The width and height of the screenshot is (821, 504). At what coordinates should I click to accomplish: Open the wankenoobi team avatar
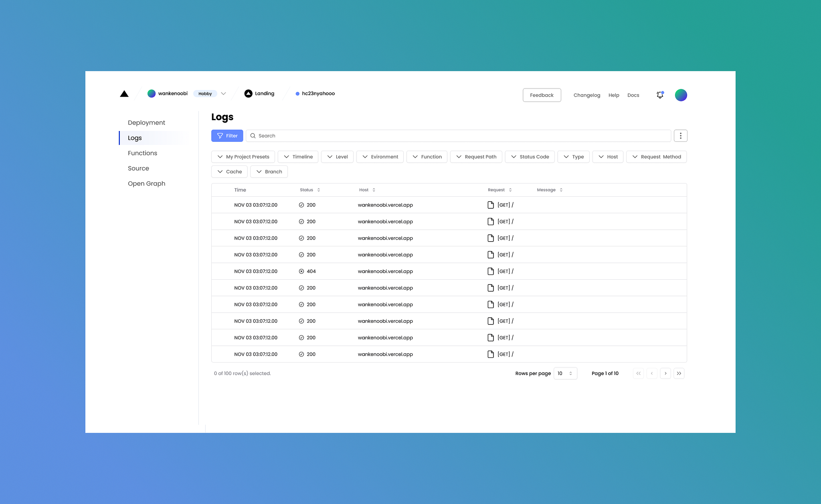click(152, 93)
